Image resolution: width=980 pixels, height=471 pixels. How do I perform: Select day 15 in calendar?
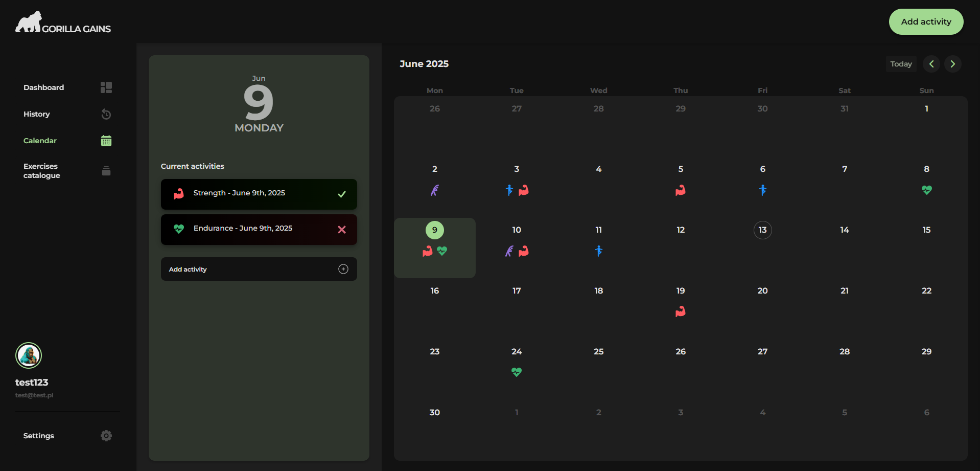point(926,230)
